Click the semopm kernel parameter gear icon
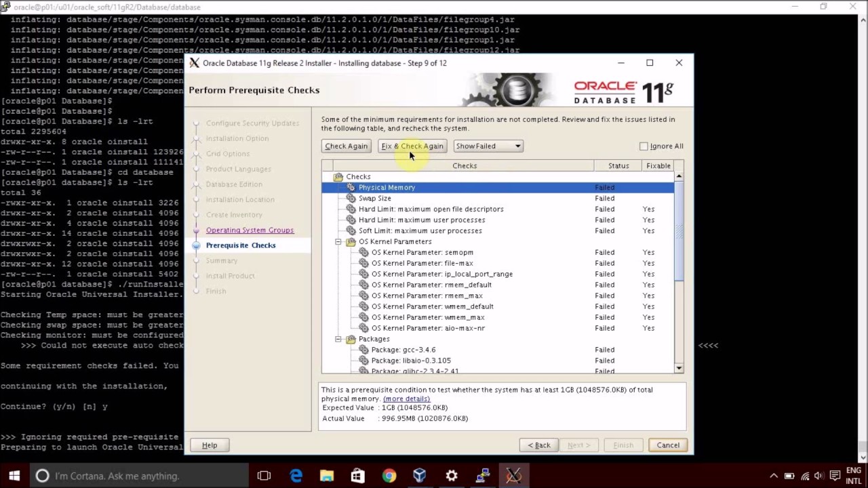This screenshot has height=488, width=868. click(x=363, y=252)
